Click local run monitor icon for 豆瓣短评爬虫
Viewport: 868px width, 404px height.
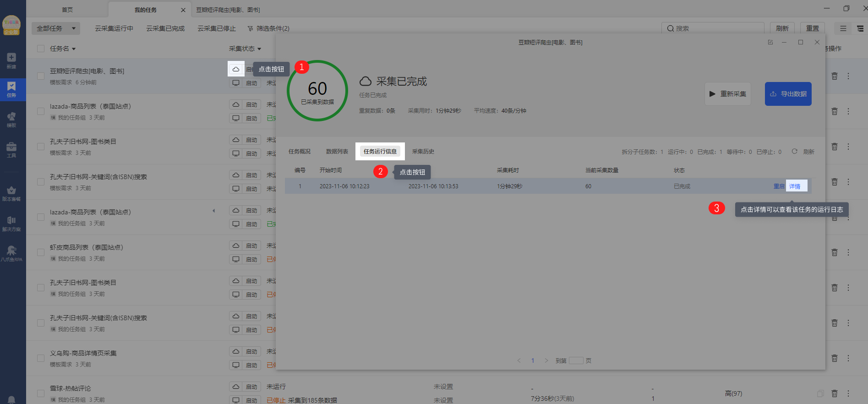[x=236, y=83]
